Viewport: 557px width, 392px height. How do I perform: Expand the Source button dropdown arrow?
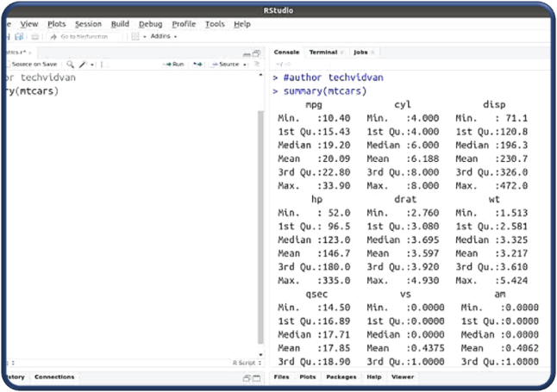244,65
